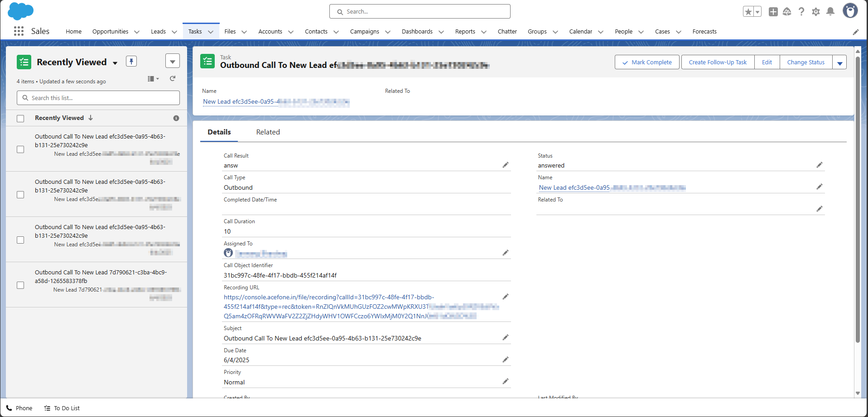Open the App Launcher grid icon
This screenshot has height=417, width=868.
[19, 31]
